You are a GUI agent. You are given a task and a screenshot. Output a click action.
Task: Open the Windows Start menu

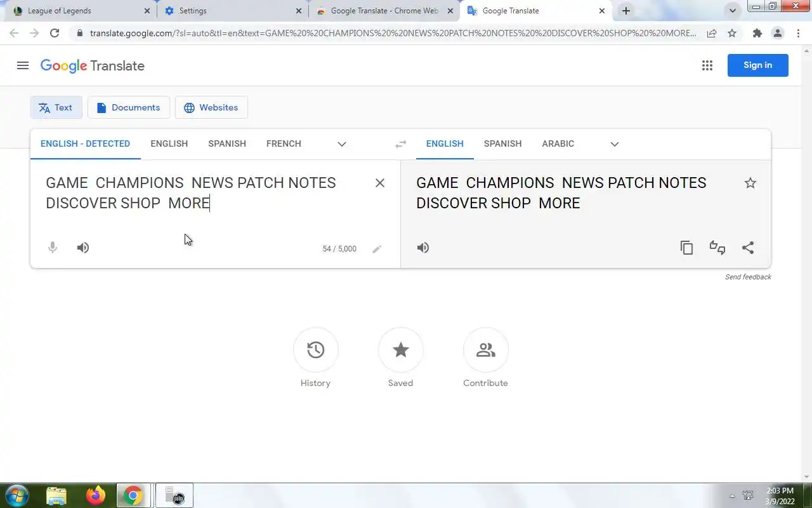tap(17, 495)
